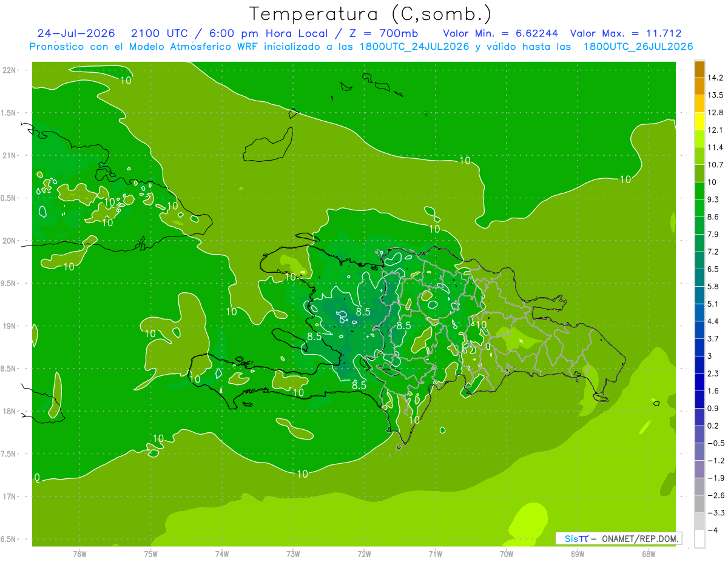Click latitude axis label "17N"
The height and width of the screenshot is (562, 728).
click(10, 497)
